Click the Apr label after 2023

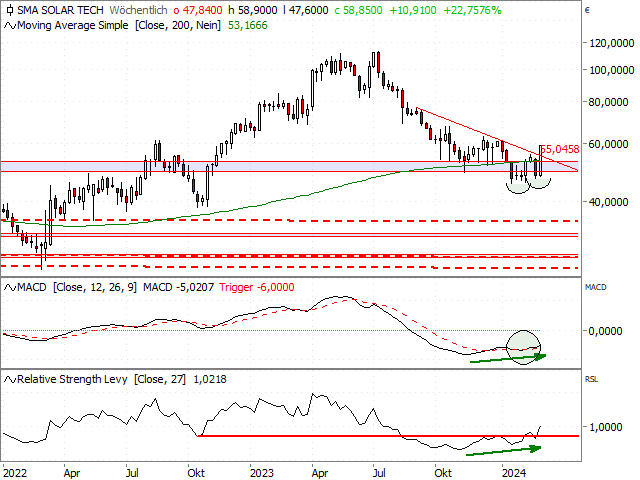pyautogui.click(x=320, y=473)
